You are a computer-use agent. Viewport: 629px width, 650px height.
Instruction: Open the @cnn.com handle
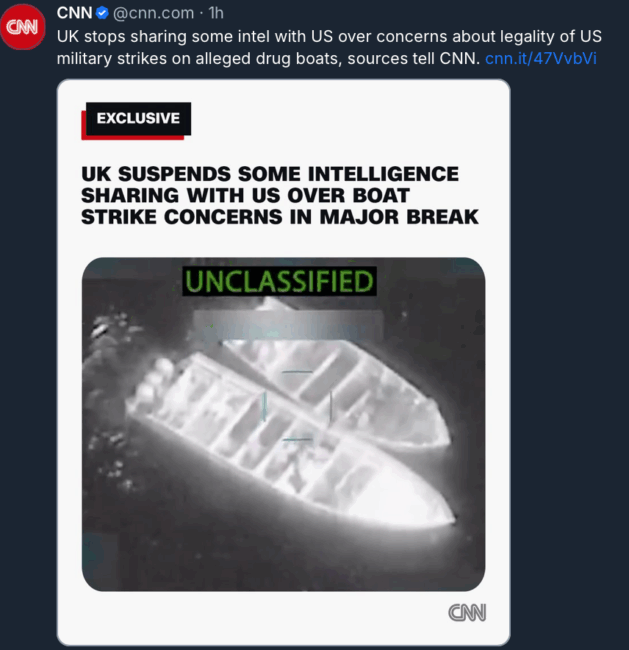(x=153, y=13)
